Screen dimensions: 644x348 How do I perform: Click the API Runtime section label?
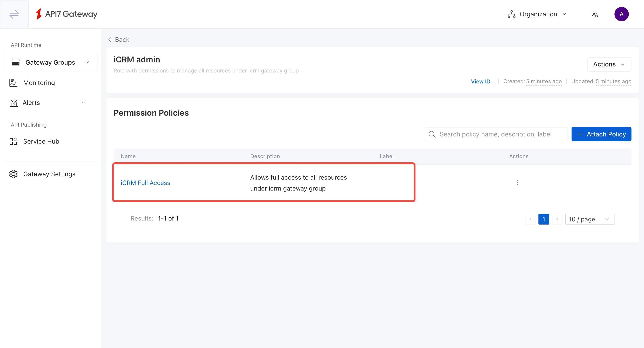pos(26,45)
